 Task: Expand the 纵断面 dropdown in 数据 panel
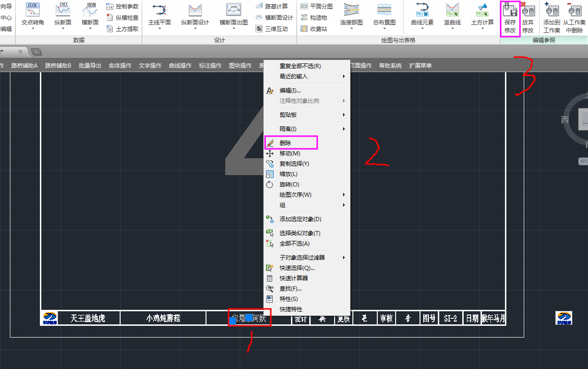63,29
